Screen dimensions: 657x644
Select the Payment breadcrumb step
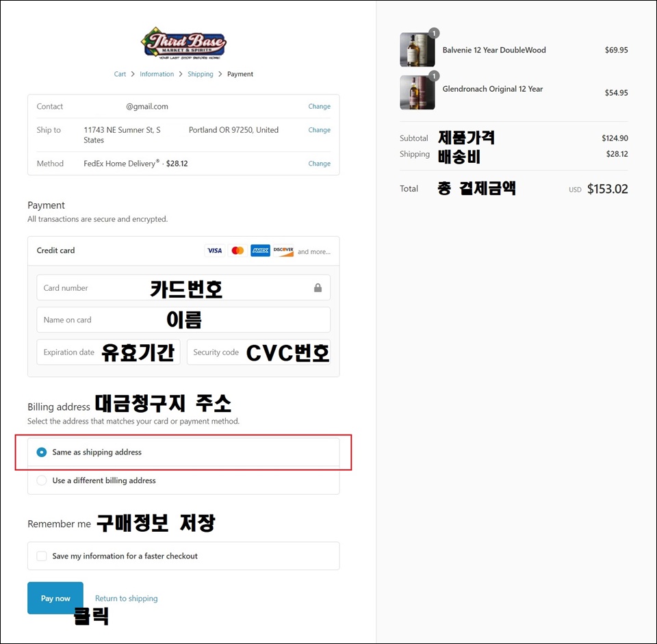pyautogui.click(x=240, y=74)
